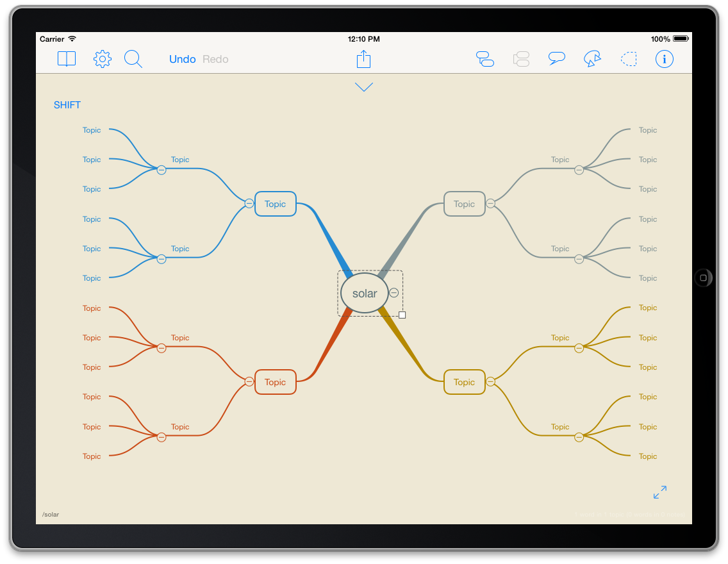728x564 pixels.
Task: Tap the bubble with arrow relationship icon
Action: pyautogui.click(x=592, y=59)
